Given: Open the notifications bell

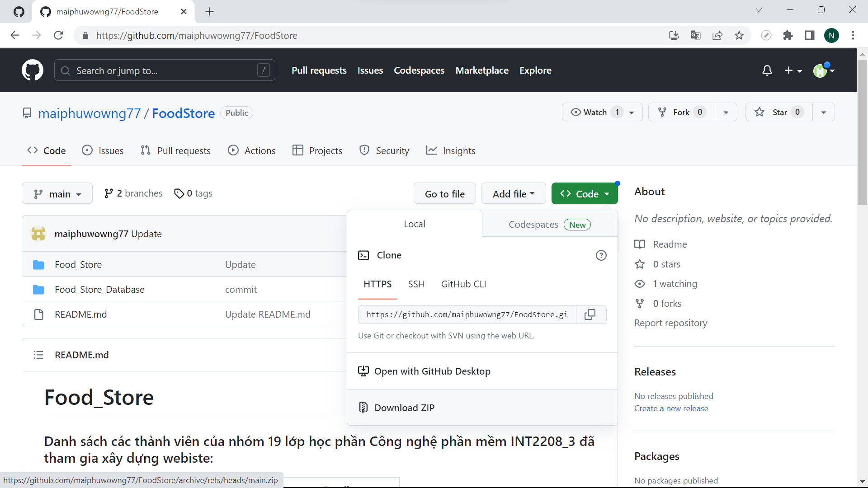Looking at the screenshot, I should pyautogui.click(x=767, y=70).
